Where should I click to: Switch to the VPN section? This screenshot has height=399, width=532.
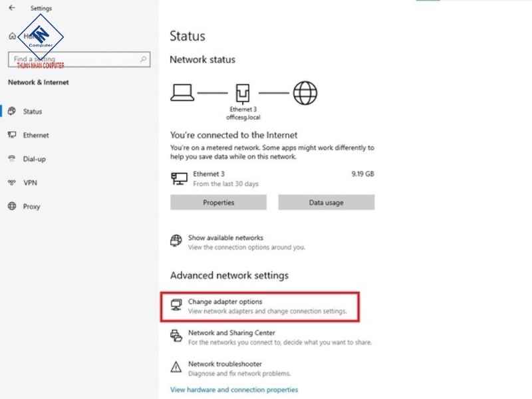click(29, 182)
